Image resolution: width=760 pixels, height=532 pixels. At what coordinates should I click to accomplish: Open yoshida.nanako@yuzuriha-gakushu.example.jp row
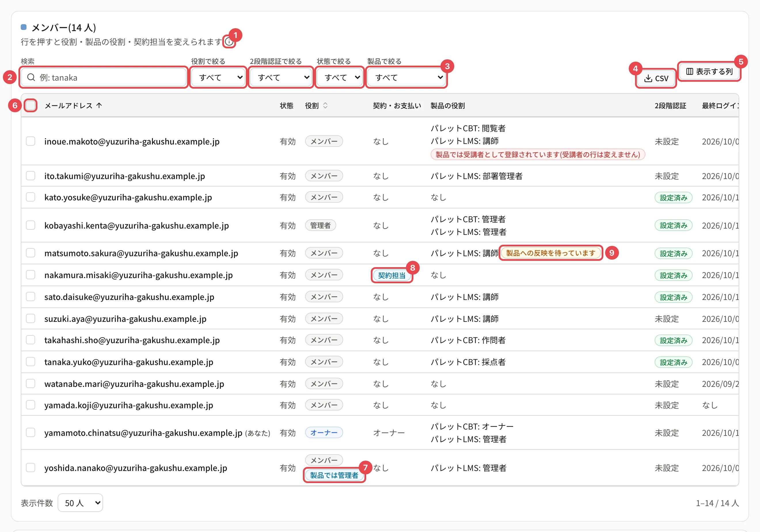[380, 468]
